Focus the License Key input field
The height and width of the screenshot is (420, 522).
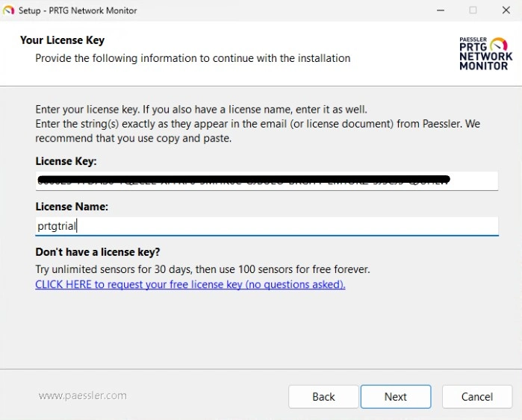tap(267, 181)
